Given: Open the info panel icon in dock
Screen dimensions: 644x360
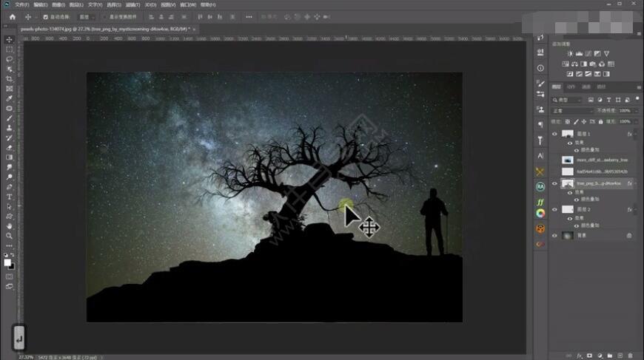Looking at the screenshot, I should pyautogui.click(x=540, y=68).
